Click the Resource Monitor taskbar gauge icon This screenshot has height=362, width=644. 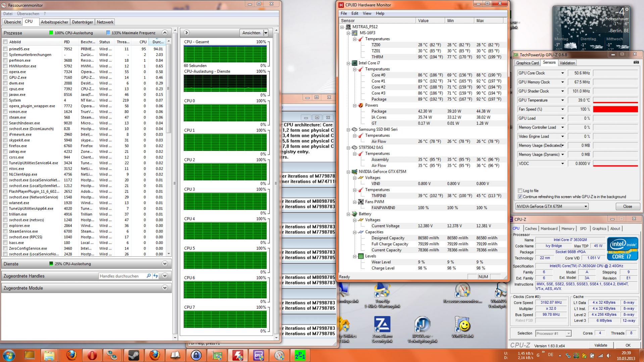279,355
